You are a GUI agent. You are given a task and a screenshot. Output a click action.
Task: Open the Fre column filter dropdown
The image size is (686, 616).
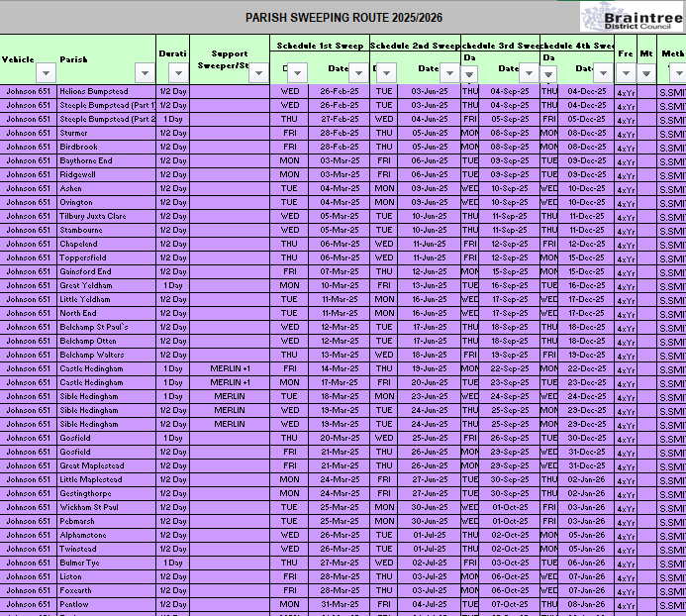point(626,72)
